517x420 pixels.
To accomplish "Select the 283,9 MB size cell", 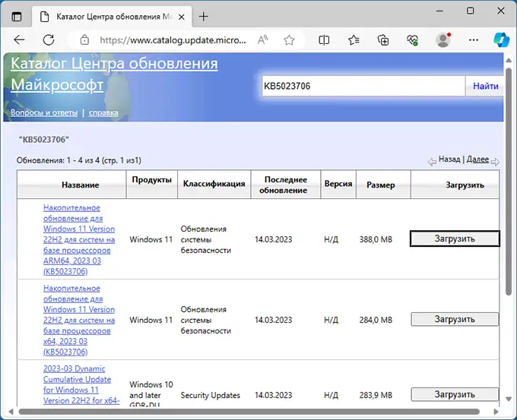I will pyautogui.click(x=376, y=395).
